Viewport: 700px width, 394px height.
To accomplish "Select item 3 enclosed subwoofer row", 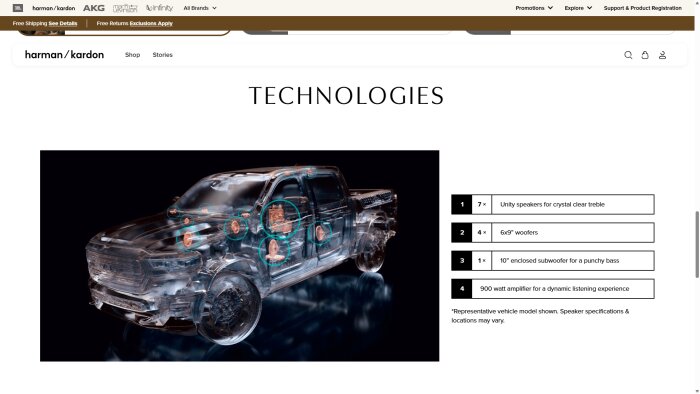I will pyautogui.click(x=553, y=261).
